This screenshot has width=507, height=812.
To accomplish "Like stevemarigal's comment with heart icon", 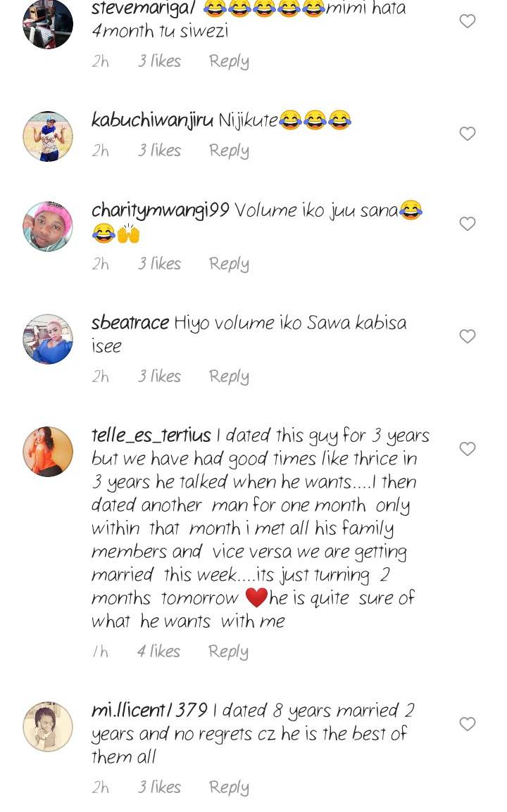I will tap(467, 21).
